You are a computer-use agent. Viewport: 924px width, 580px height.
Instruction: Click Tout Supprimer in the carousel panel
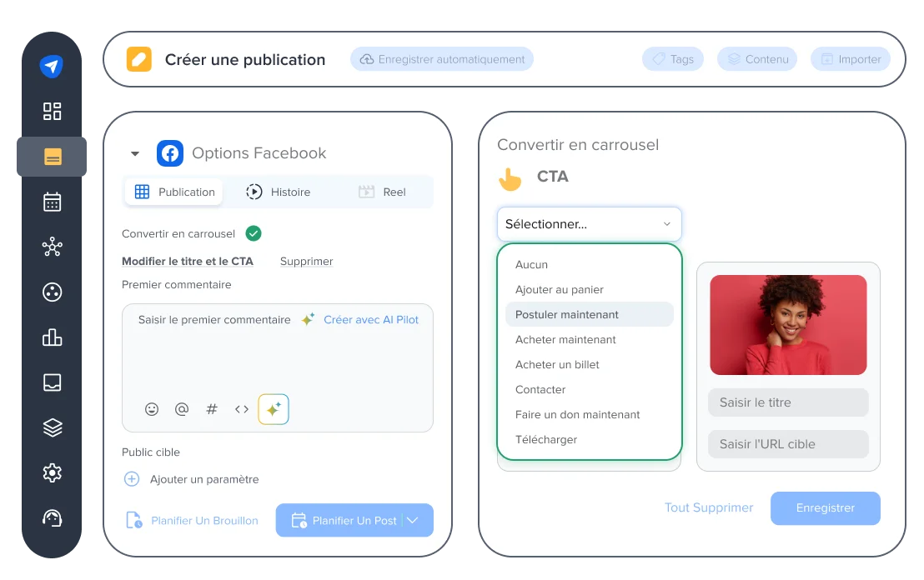coord(709,507)
